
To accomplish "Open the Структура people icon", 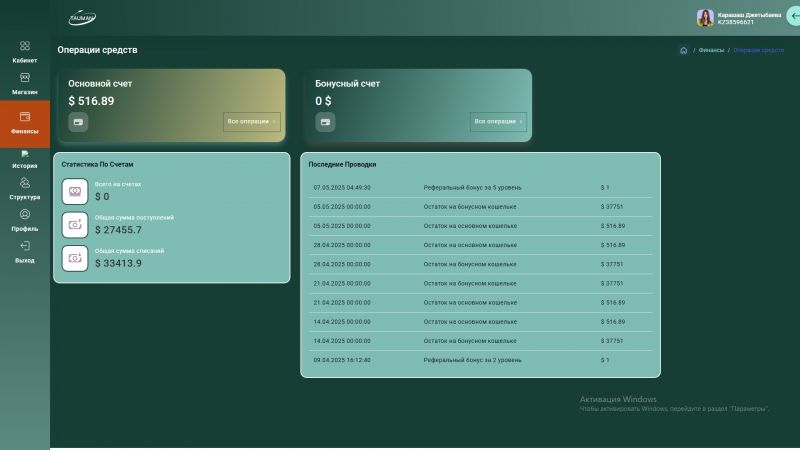I will pos(25,183).
